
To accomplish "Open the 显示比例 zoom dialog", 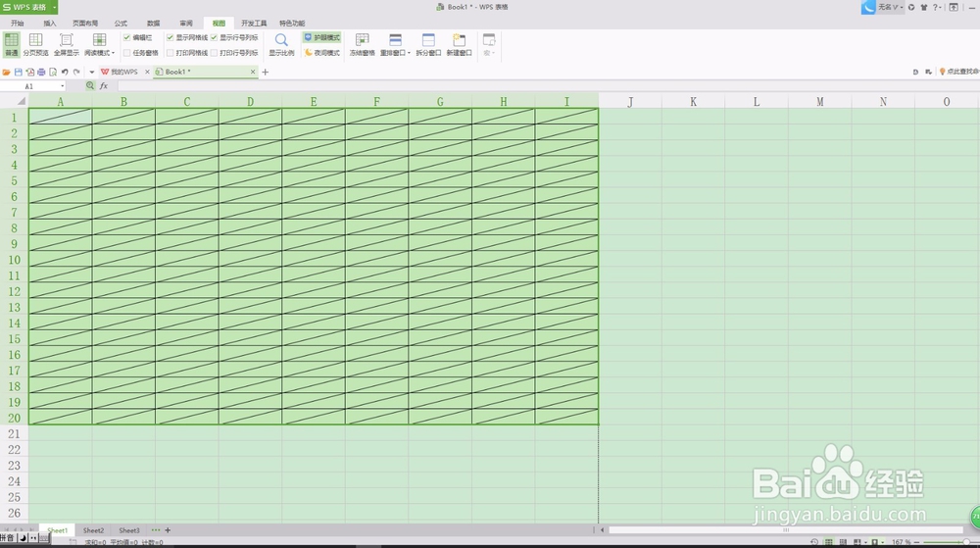I will 281,44.
